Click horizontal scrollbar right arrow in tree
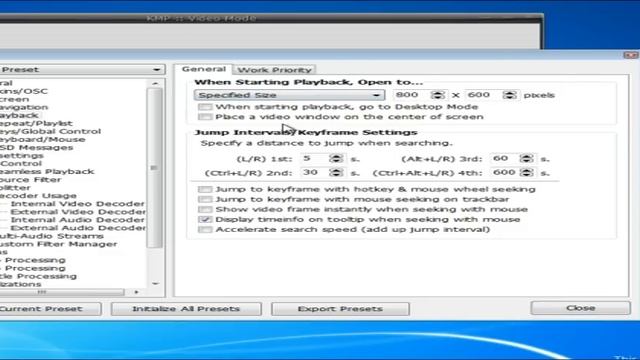This screenshot has height=360, width=640. pos(136,292)
